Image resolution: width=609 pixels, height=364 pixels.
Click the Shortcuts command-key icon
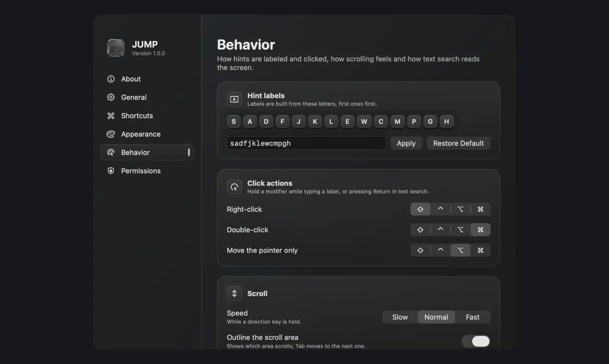(111, 116)
